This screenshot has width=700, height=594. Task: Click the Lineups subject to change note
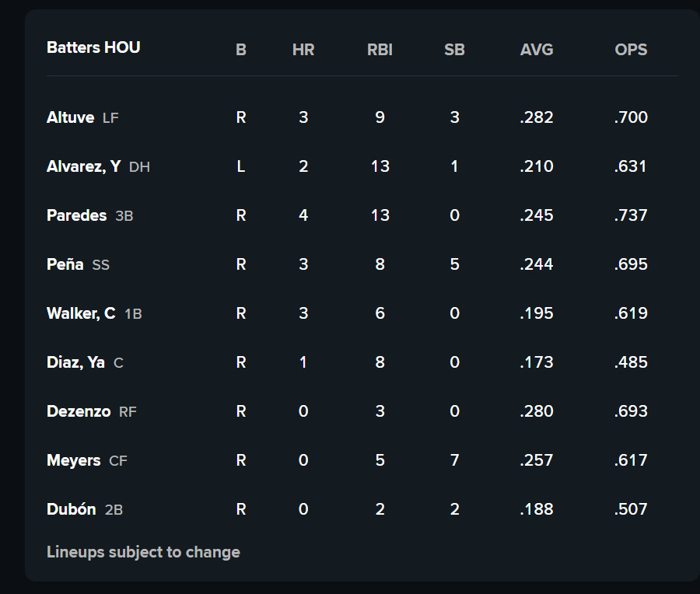coord(143,552)
